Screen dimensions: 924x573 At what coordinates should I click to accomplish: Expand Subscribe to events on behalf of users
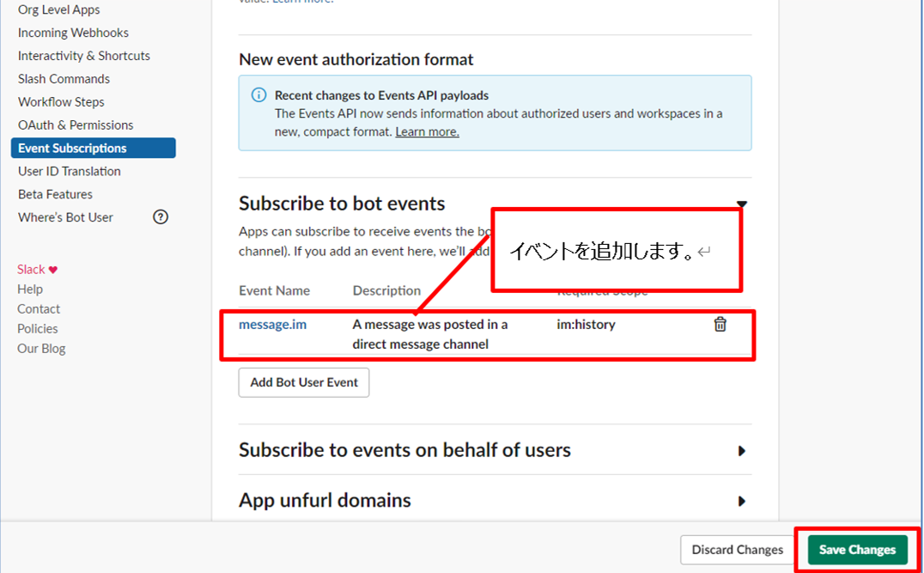[742, 451]
